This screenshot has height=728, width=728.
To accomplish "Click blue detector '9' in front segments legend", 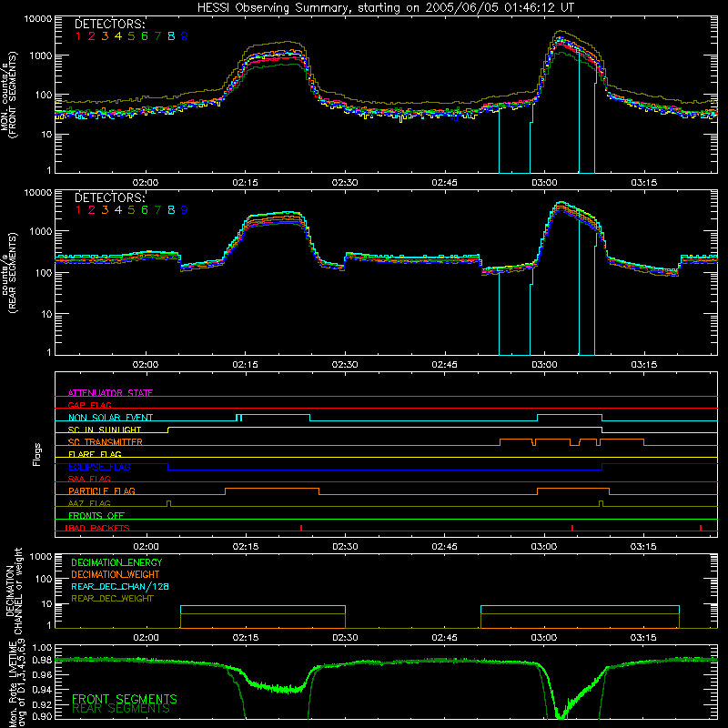I will click(185, 36).
